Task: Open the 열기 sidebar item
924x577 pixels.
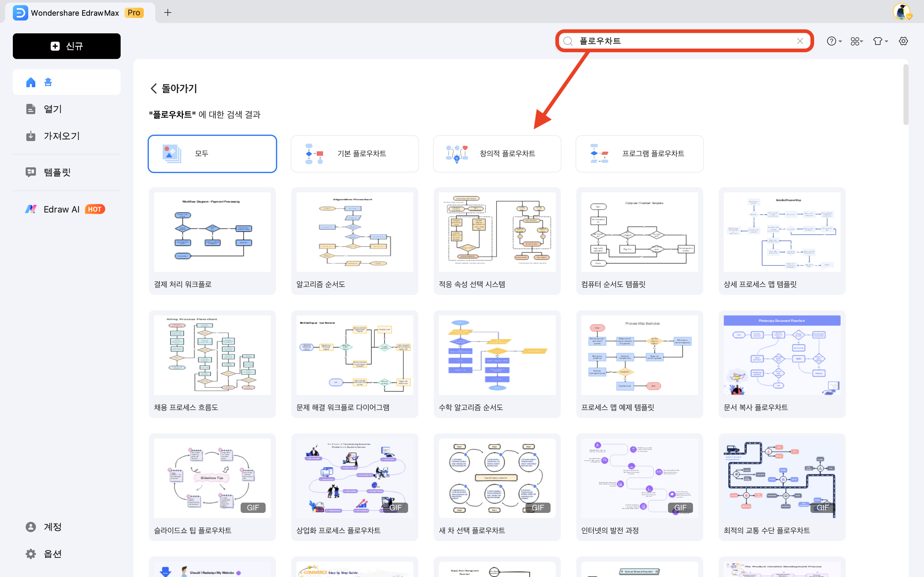Action: 53,109
